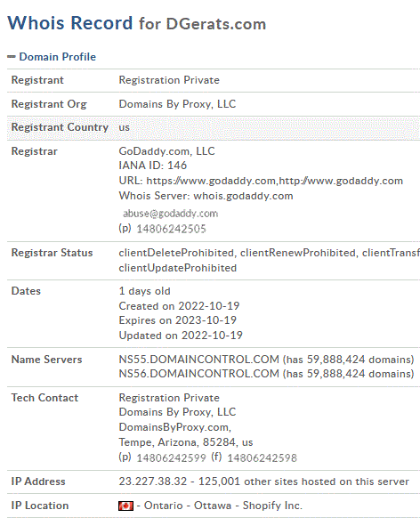The width and height of the screenshot is (420, 518).
Task: Click Domains By Proxy, LLC registrant org
Action: [177, 104]
